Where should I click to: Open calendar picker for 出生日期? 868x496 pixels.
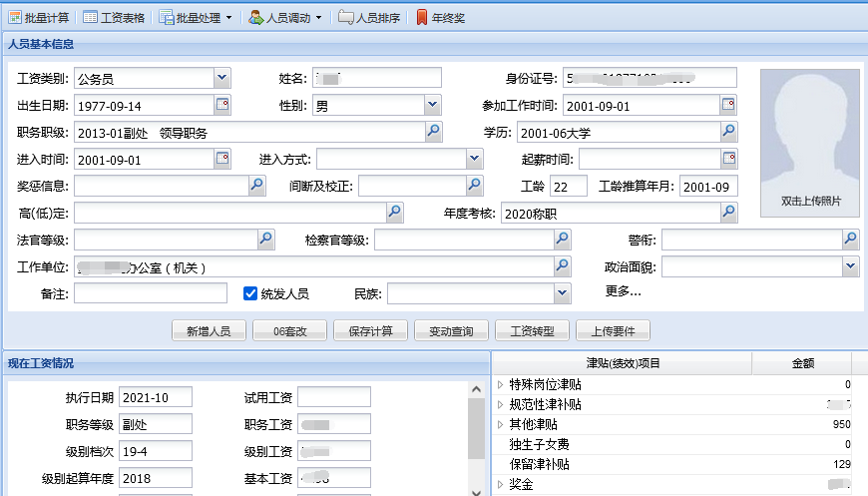pos(221,105)
